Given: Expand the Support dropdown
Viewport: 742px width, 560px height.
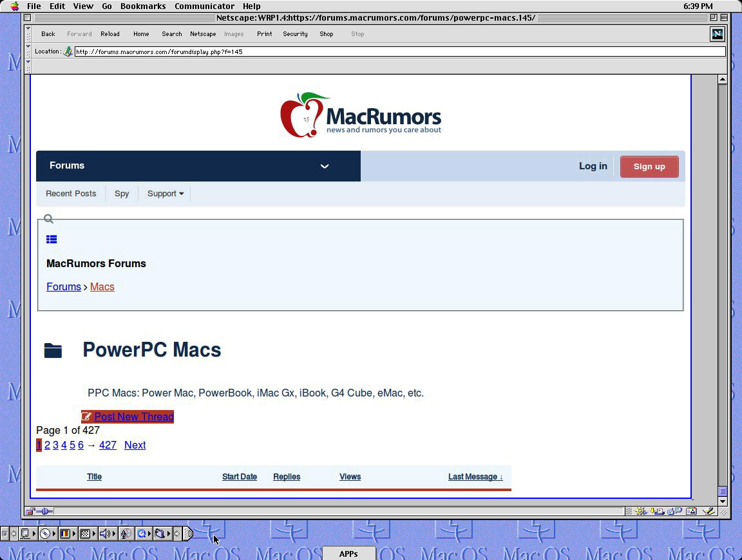Looking at the screenshot, I should click(165, 194).
